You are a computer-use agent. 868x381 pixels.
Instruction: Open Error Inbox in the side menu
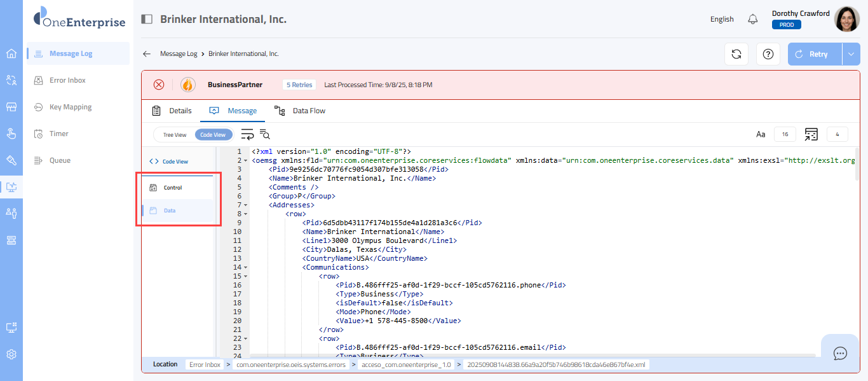pyautogui.click(x=67, y=80)
